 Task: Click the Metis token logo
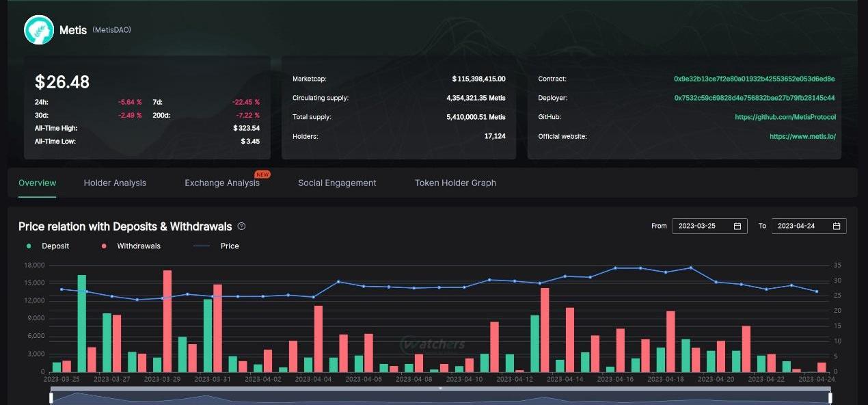39,30
